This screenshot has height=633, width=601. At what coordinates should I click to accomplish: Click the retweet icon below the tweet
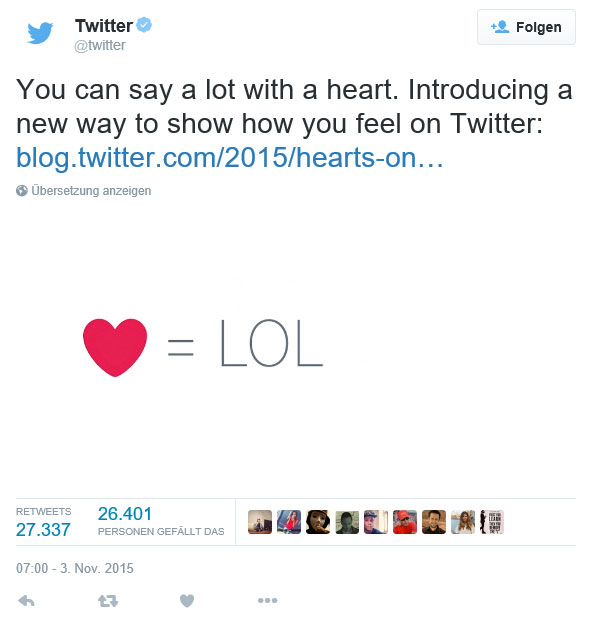pos(108,601)
